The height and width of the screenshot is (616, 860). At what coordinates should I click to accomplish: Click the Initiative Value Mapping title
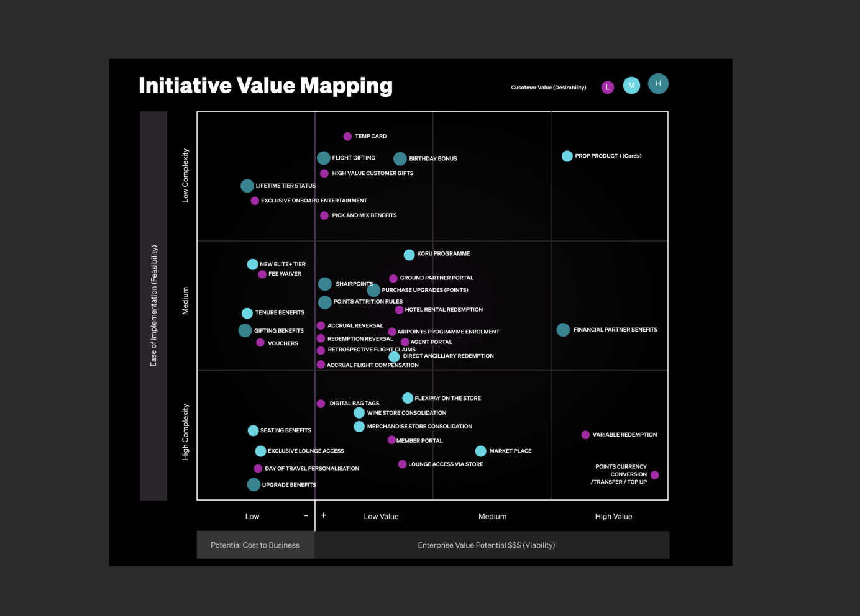[265, 86]
